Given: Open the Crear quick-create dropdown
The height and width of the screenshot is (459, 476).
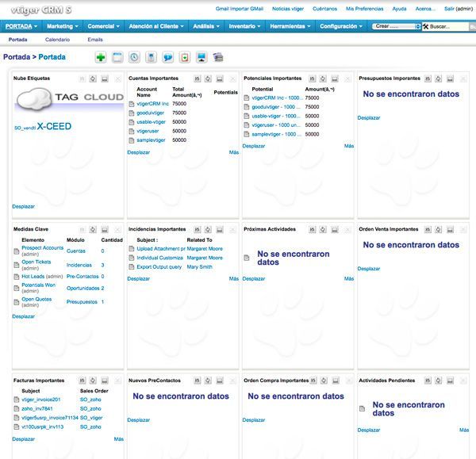Looking at the screenshot, I should point(397,26).
